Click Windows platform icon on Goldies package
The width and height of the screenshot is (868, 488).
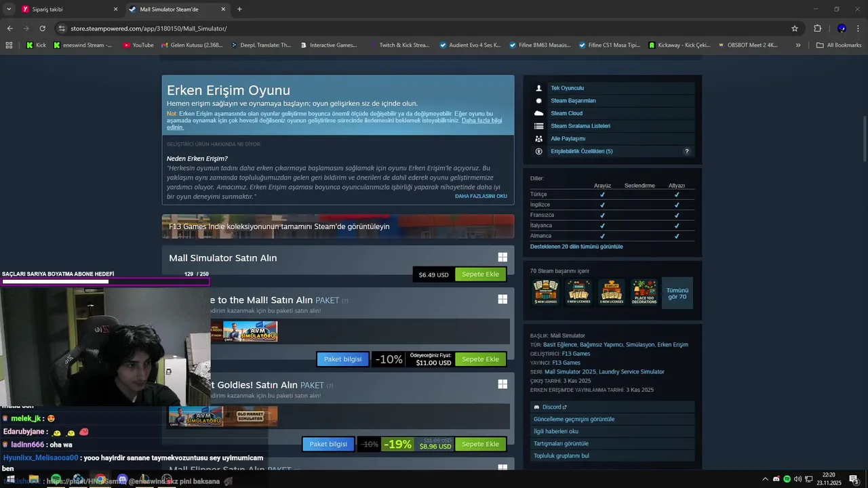click(x=502, y=384)
